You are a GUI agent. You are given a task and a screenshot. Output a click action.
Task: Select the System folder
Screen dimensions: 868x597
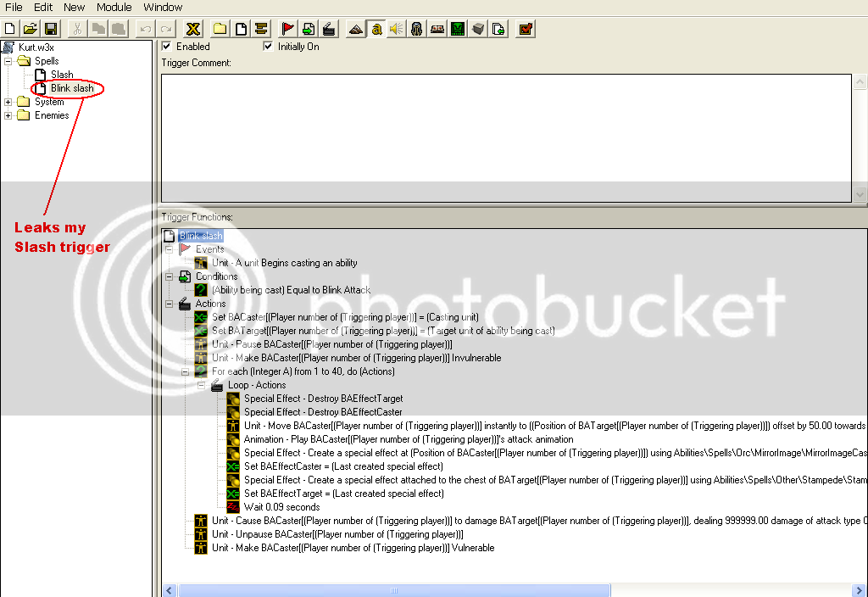click(x=49, y=102)
